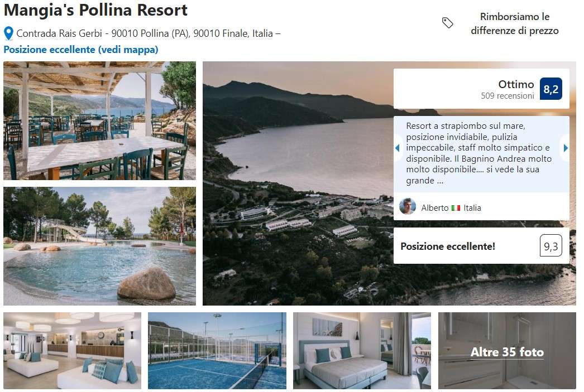The height and width of the screenshot is (392, 584).
Task: Open the Altre 35 foto gallery
Action: coord(507,351)
